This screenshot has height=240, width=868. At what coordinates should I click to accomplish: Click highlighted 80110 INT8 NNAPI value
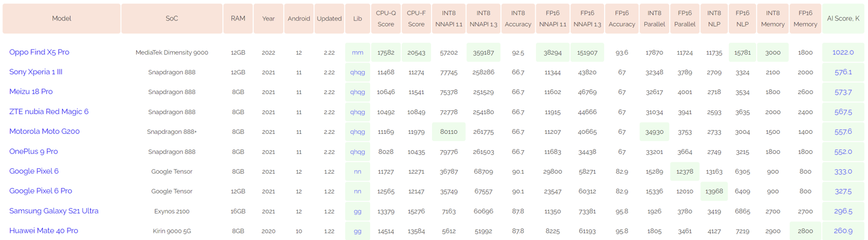[449, 132]
